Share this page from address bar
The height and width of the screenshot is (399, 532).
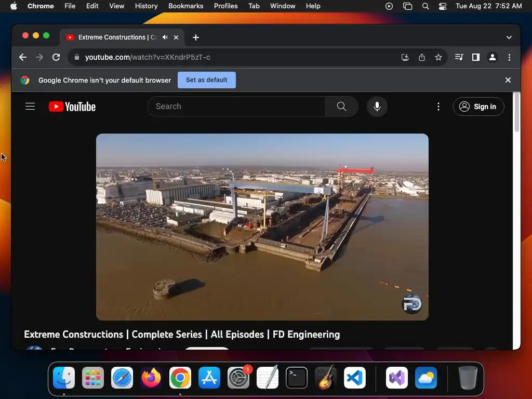(x=422, y=57)
